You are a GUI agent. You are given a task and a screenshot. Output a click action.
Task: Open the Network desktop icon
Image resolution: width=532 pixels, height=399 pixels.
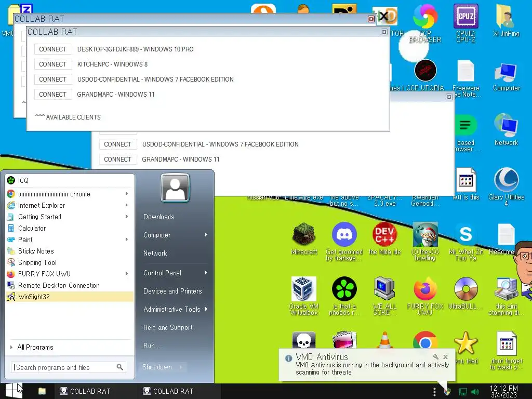(x=506, y=129)
